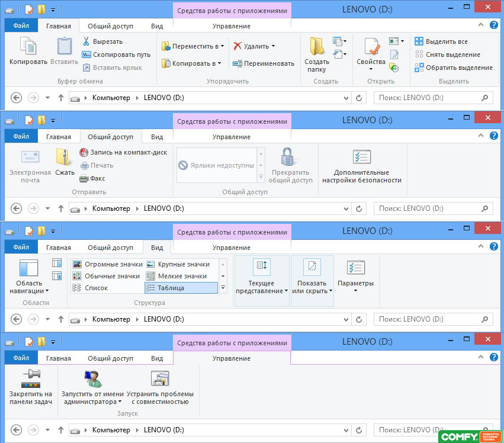
Task: Click the history icon below the edit icon
Action: pos(394,68)
